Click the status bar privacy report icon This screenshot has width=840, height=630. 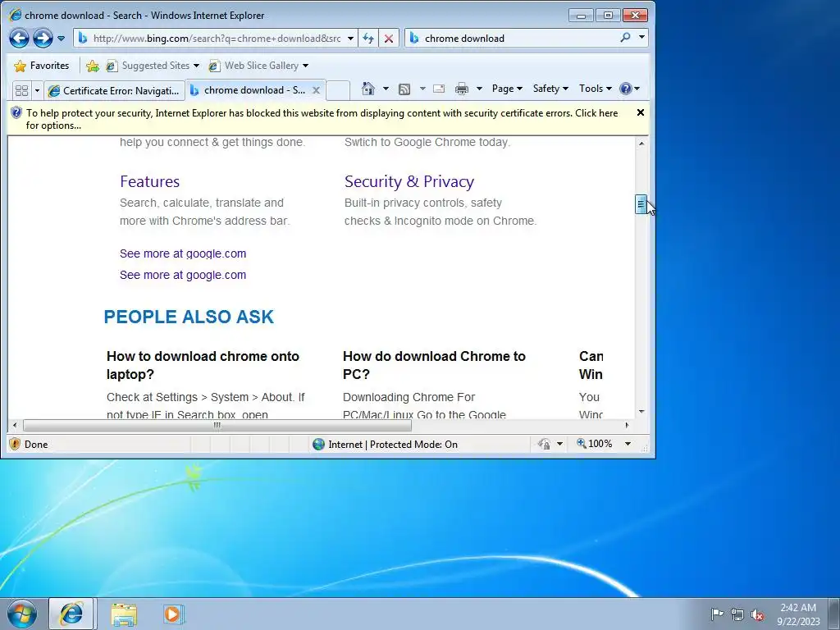click(545, 444)
